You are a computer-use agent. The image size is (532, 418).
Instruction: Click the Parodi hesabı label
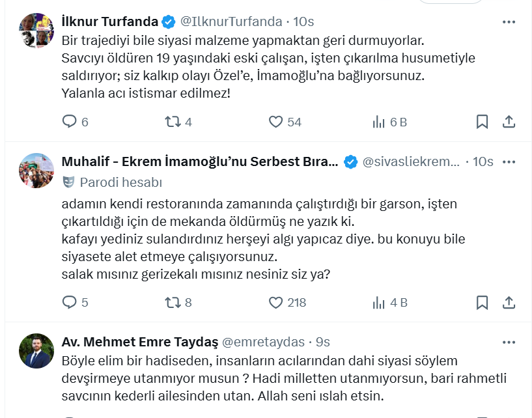click(x=120, y=182)
